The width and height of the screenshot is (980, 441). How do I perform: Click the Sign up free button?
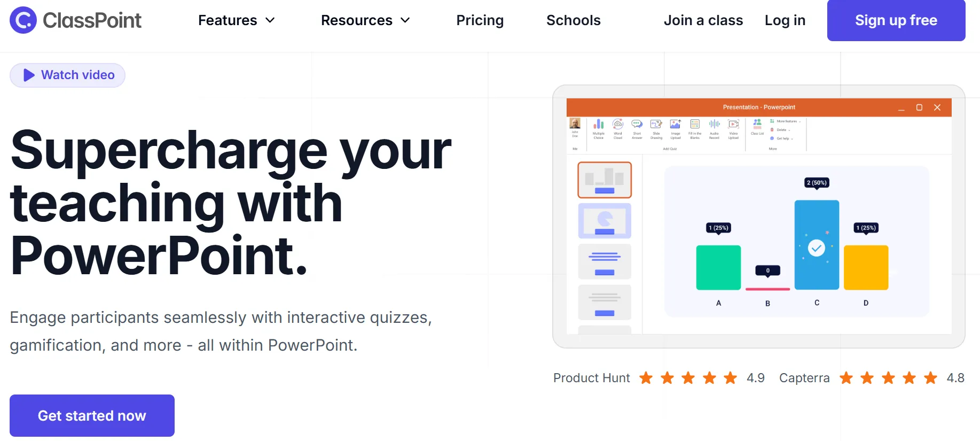click(896, 20)
